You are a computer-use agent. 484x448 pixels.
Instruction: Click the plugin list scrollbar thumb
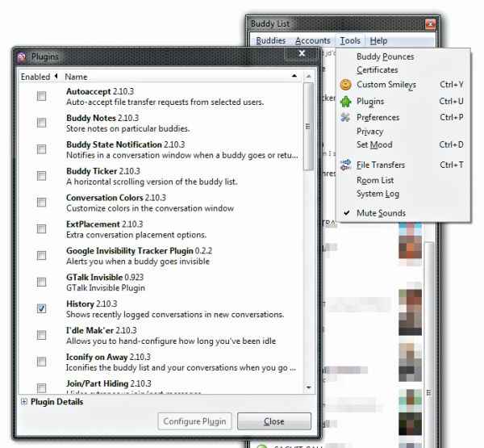click(x=308, y=126)
